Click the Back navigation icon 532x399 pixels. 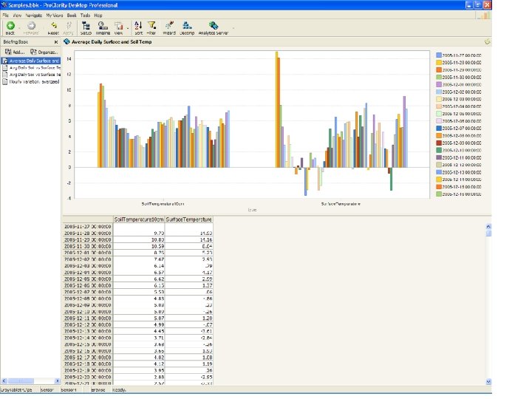(x=10, y=27)
